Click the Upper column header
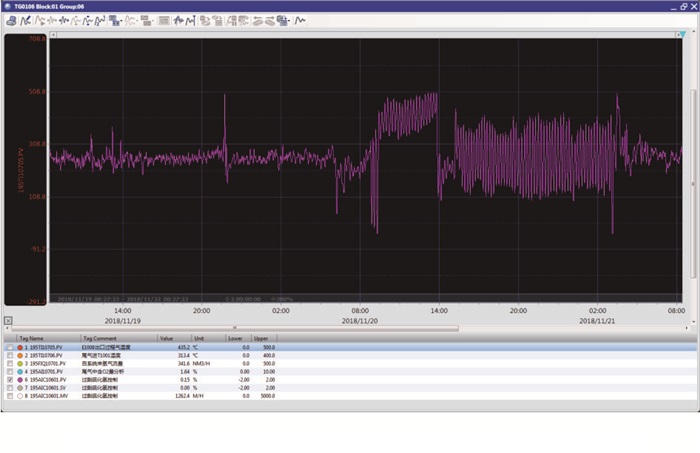The width and height of the screenshot is (700, 453). (x=264, y=338)
